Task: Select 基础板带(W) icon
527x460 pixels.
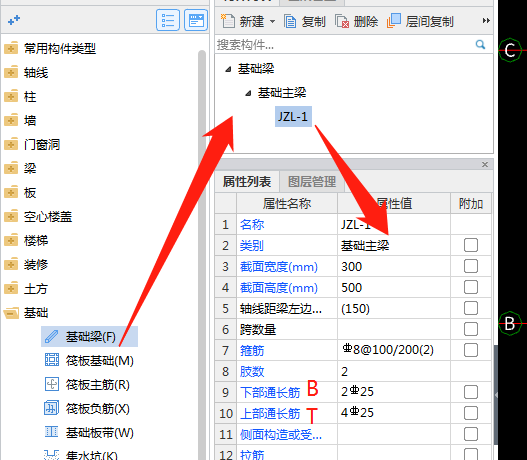Action: click(52, 432)
